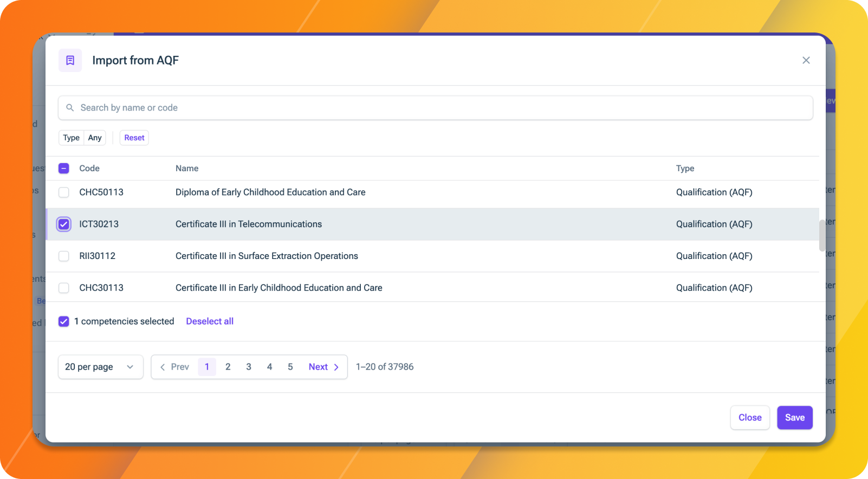This screenshot has width=868, height=479.
Task: Click Certificate III in Surface Extraction Operations
Action: click(267, 256)
